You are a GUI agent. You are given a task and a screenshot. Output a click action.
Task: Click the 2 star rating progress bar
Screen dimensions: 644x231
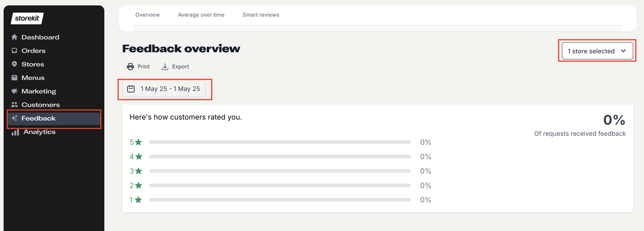click(280, 186)
